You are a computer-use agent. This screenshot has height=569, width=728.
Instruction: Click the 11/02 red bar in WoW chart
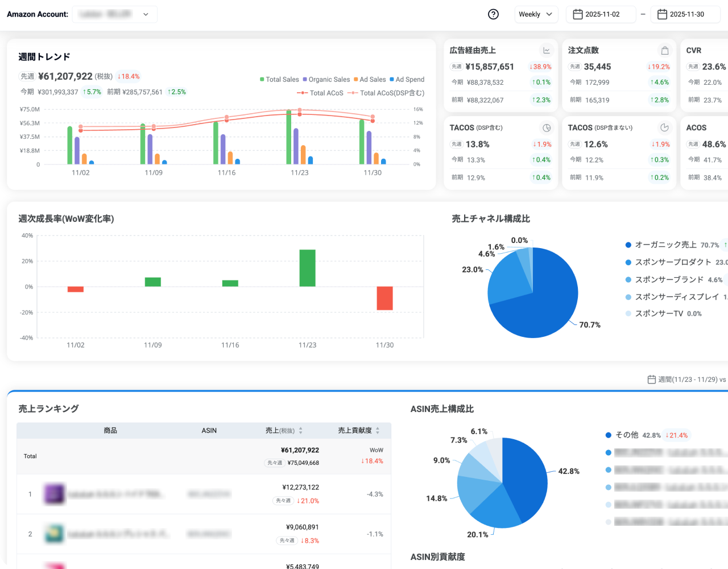[x=76, y=289]
